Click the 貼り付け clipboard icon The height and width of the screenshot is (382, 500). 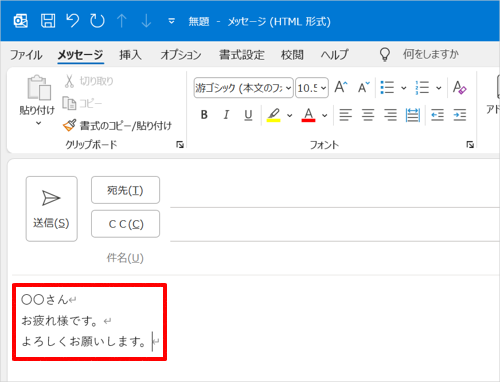39,88
